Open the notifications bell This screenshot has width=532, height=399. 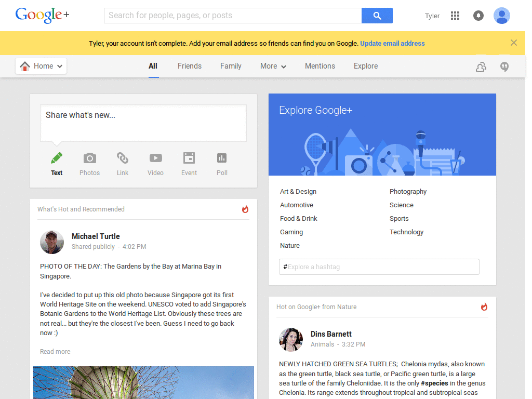tap(478, 16)
